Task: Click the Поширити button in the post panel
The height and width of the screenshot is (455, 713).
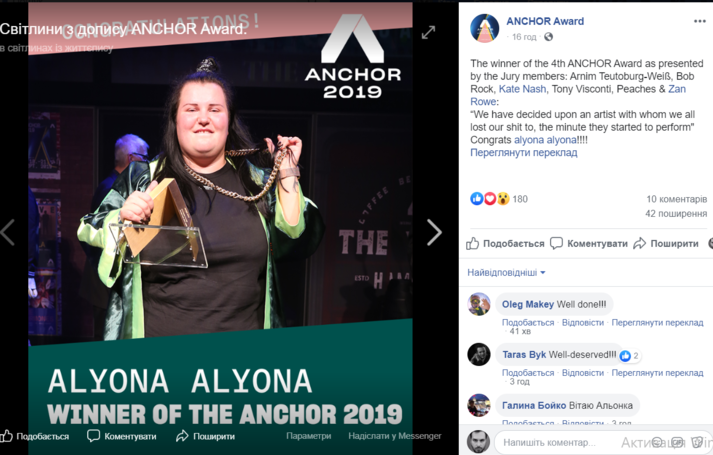Action: [666, 244]
